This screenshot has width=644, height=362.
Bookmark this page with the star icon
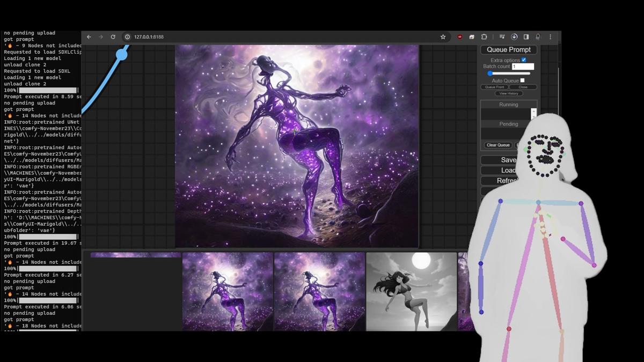443,37
